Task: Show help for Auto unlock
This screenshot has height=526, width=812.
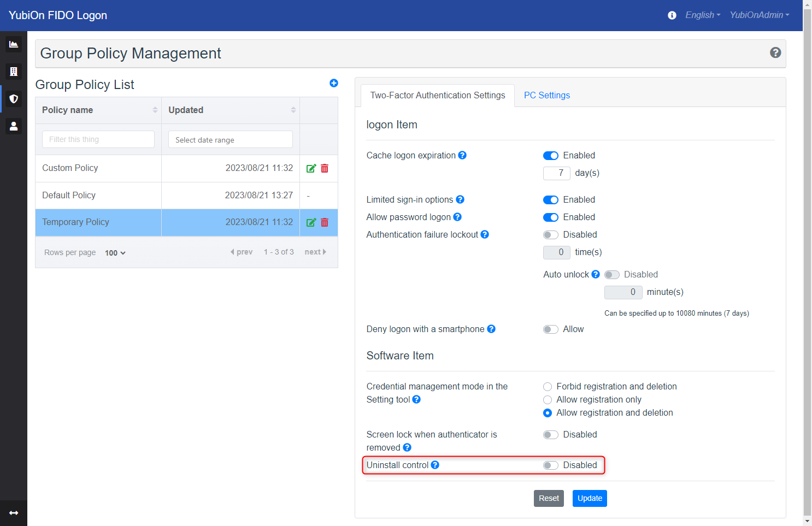Action: tap(596, 274)
